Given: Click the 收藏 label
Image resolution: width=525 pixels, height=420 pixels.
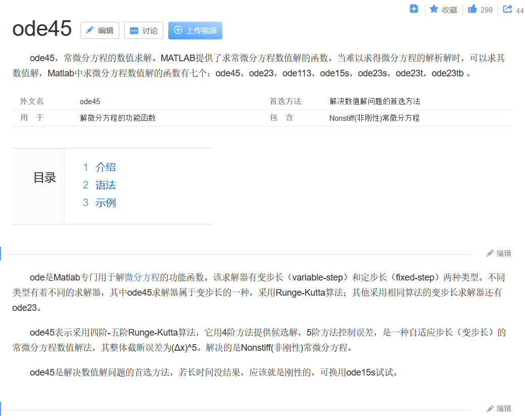Looking at the screenshot, I should pos(449,10).
